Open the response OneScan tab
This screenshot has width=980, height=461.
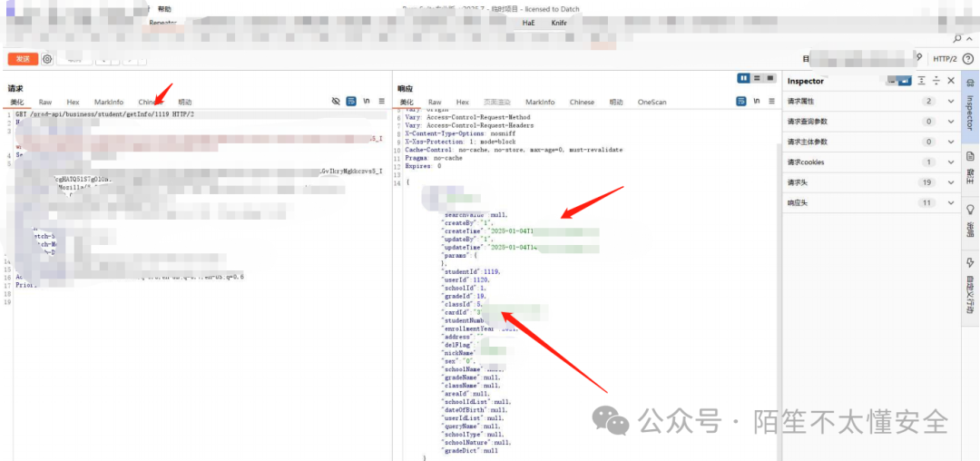[x=652, y=102]
